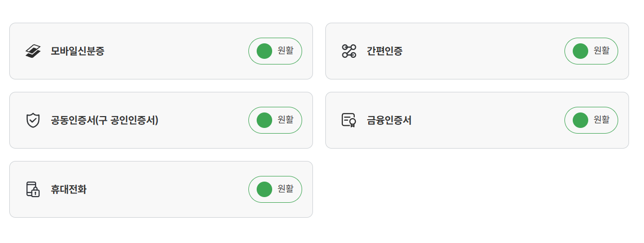Click the 간편인증 connected nodes icon
The width and height of the screenshot is (644, 243).
pos(349,51)
